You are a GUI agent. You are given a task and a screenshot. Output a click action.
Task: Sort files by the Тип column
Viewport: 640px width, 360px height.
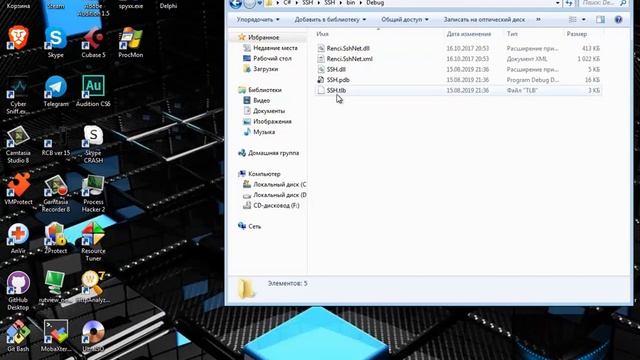[512, 34]
